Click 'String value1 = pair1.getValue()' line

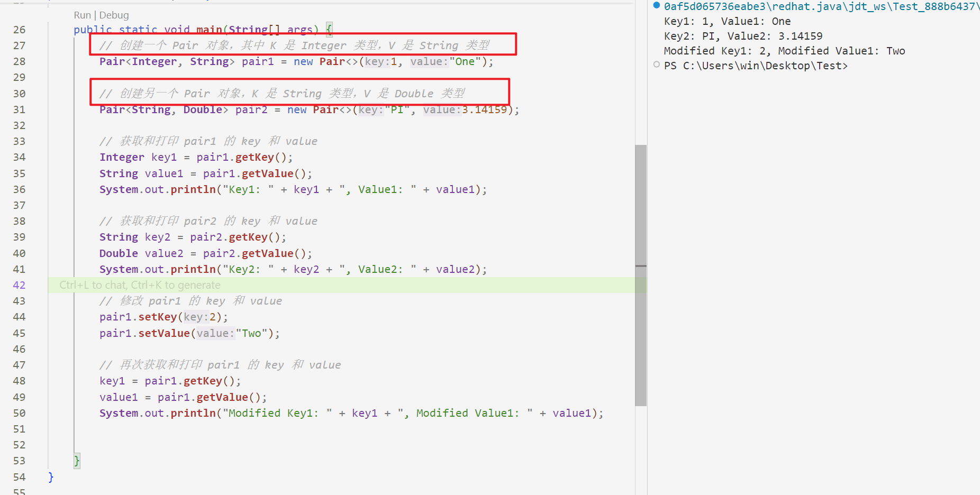pyautogui.click(x=206, y=174)
